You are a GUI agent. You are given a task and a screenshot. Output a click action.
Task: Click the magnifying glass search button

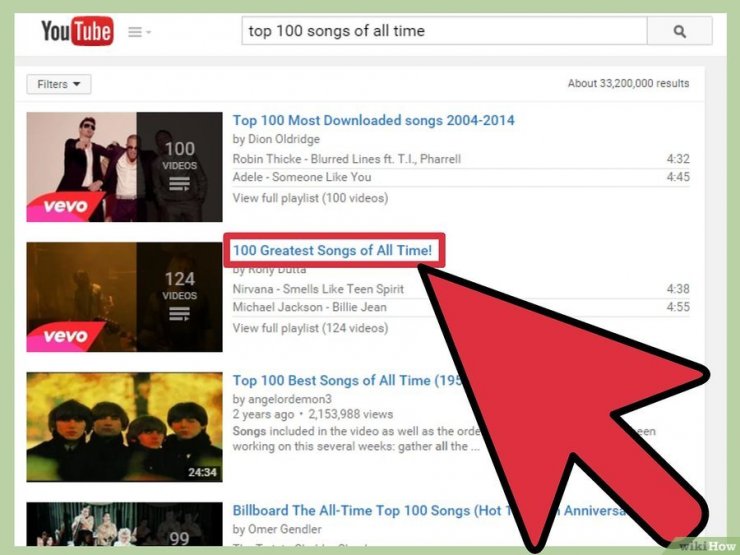click(x=680, y=31)
